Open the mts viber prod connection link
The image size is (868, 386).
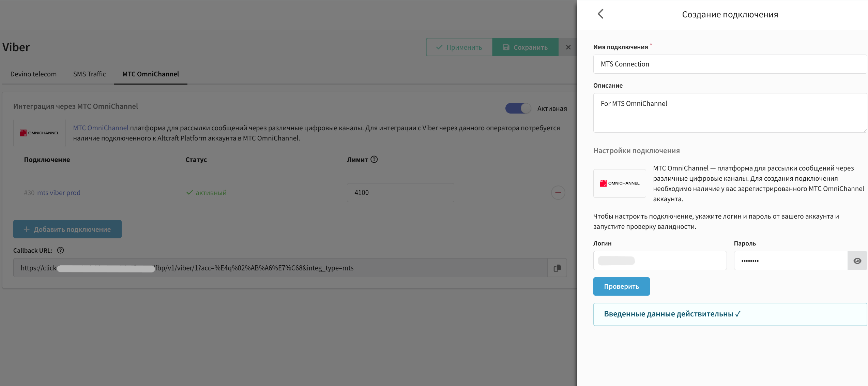click(59, 193)
